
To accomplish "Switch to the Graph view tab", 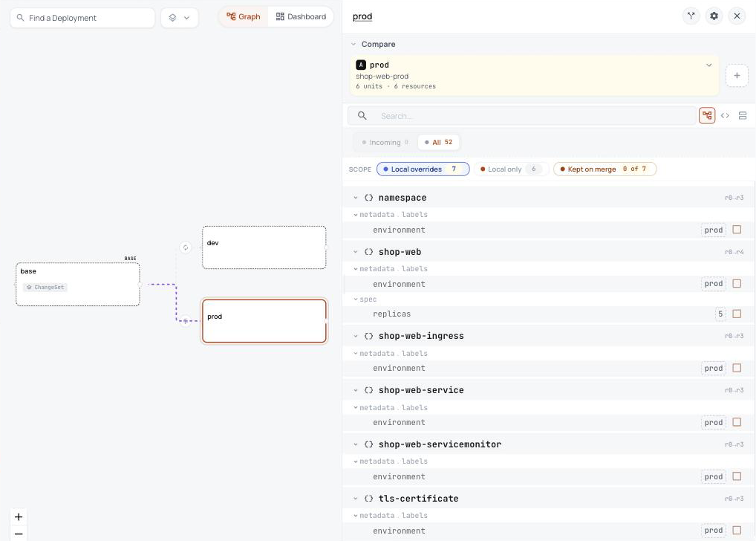I will coord(244,17).
